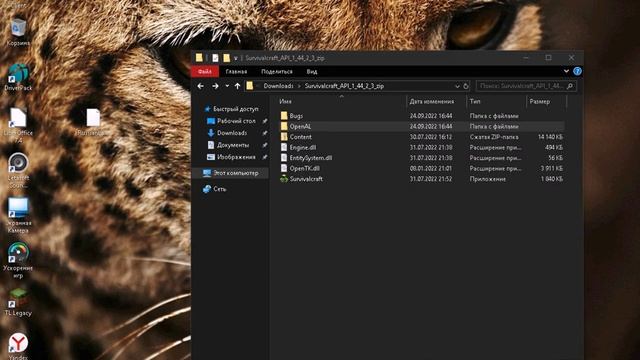Click the search box in Explorer
This screenshot has width=640, height=360.
pos(526,86)
